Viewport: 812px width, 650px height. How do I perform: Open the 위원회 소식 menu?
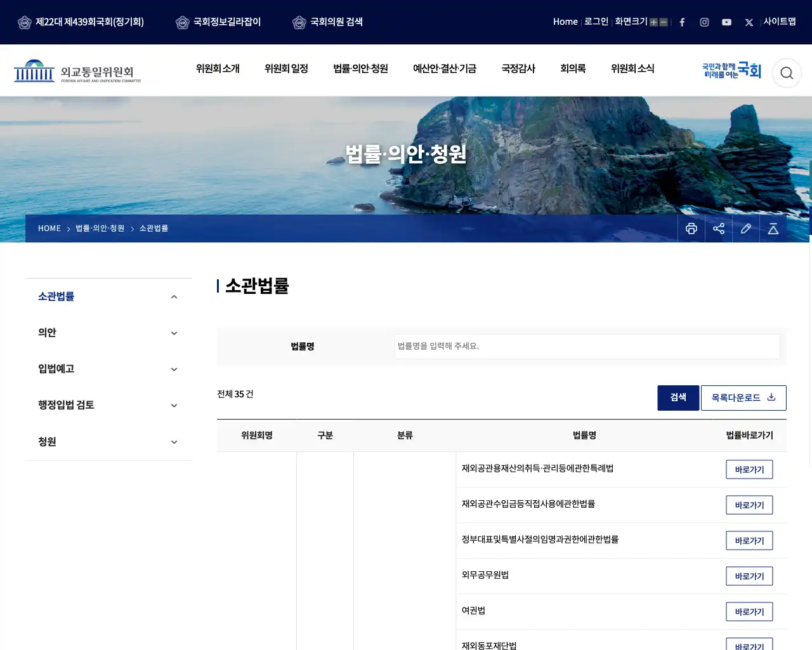[x=632, y=69]
